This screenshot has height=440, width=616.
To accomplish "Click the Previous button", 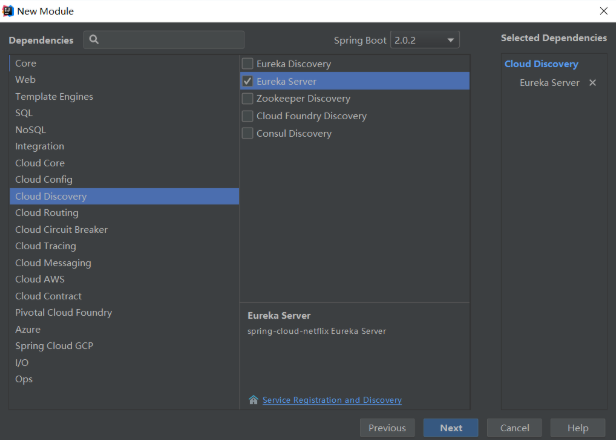I will [x=387, y=428].
